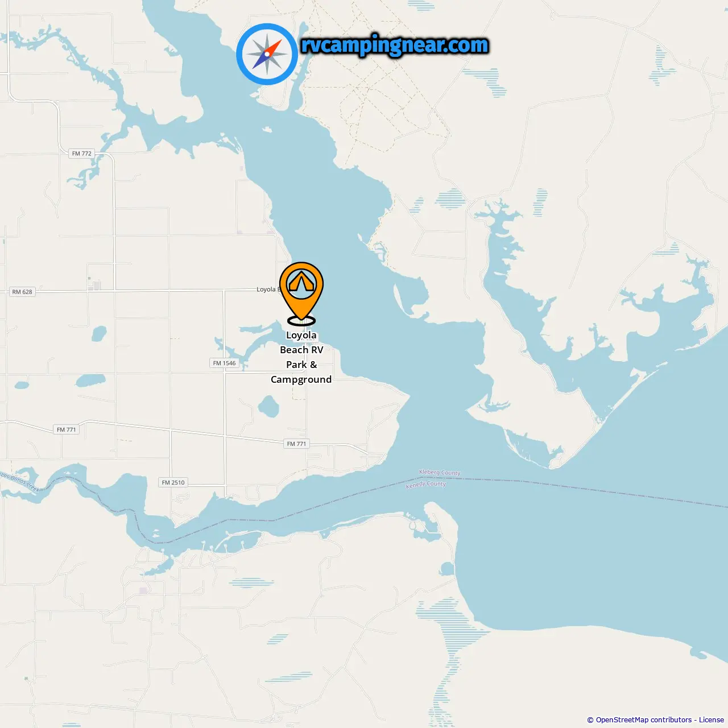The width and height of the screenshot is (728, 728).
Task: Click the black ring beneath the marker pin
Action: coord(301,321)
